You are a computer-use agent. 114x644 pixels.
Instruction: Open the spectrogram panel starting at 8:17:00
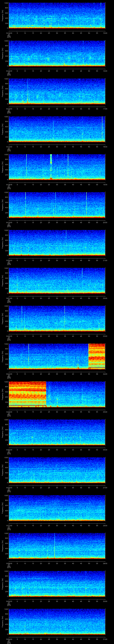pyautogui.click(x=57, y=129)
